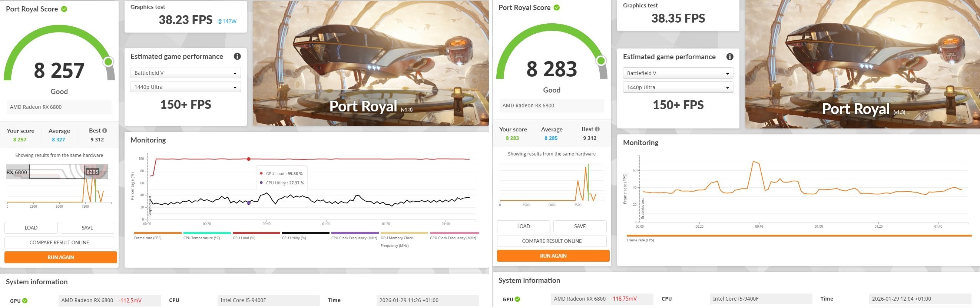The height and width of the screenshot is (308, 980).
Task: Click left score distribution histogram chart
Action: (59, 186)
